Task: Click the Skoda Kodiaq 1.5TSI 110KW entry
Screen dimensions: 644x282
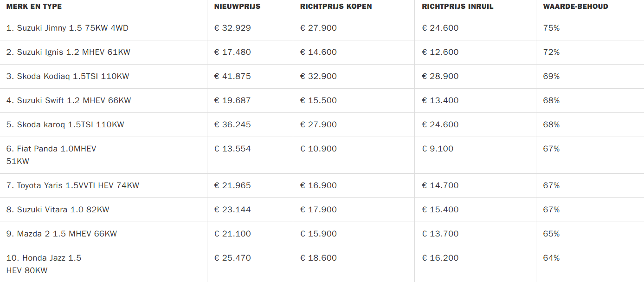Action: 68,76
